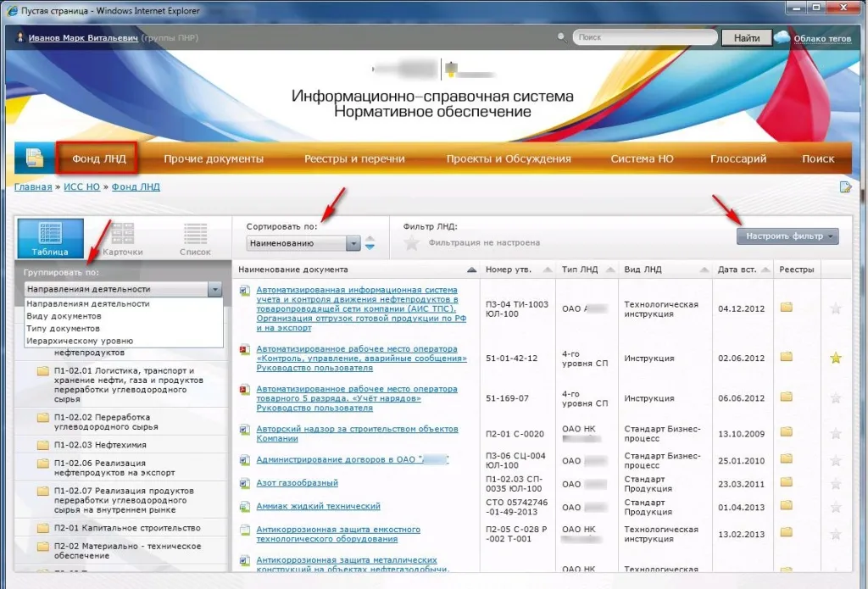Open the Настроить фильтр dropdown button

tap(787, 236)
